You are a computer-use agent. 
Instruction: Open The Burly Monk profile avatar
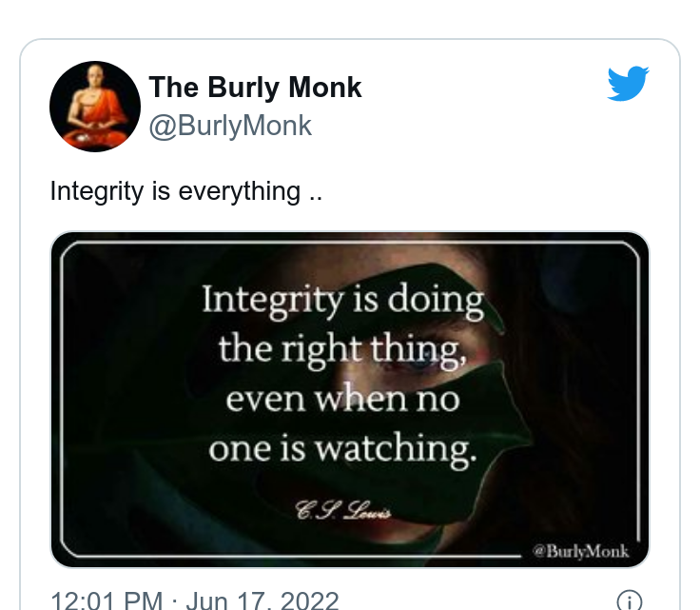pyautogui.click(x=95, y=107)
